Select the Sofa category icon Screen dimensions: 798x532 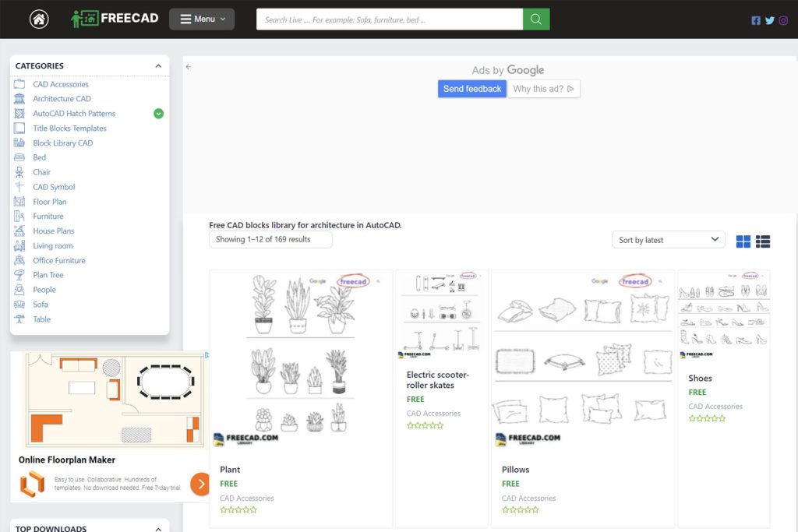point(19,304)
